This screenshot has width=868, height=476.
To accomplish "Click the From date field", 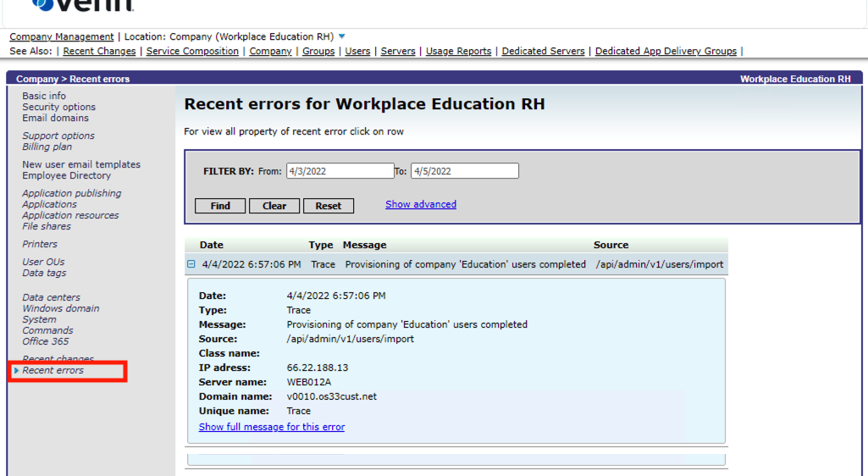I will [x=340, y=171].
